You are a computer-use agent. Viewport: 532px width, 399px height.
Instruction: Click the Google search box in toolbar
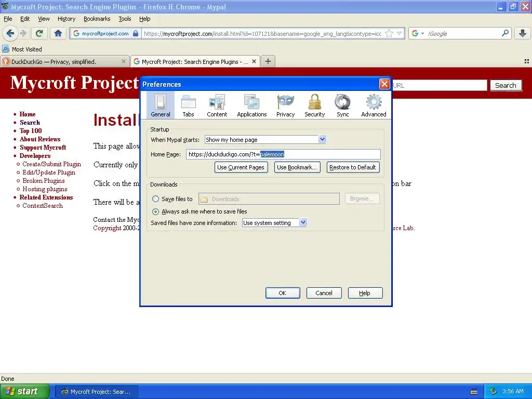click(463, 33)
